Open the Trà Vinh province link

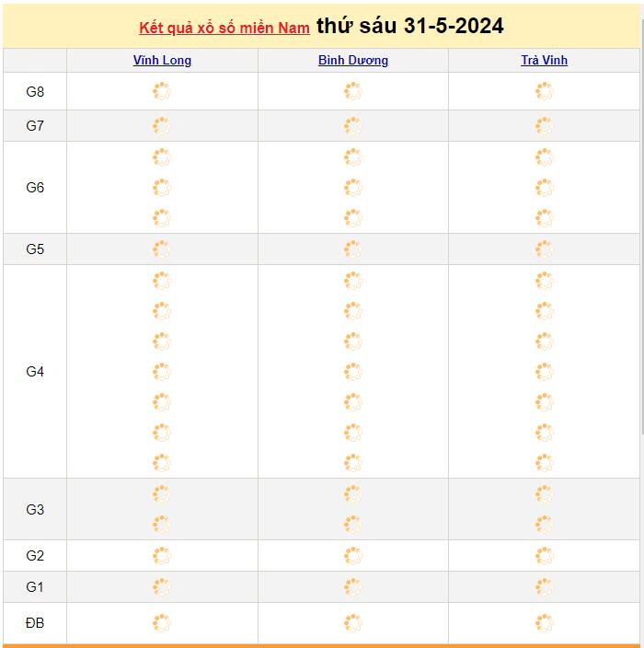[x=544, y=61]
